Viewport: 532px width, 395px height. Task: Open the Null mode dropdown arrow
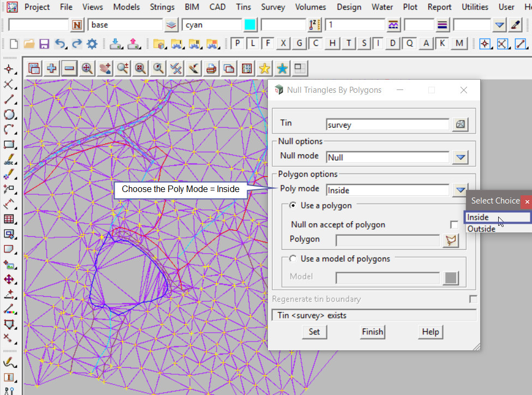click(x=461, y=157)
